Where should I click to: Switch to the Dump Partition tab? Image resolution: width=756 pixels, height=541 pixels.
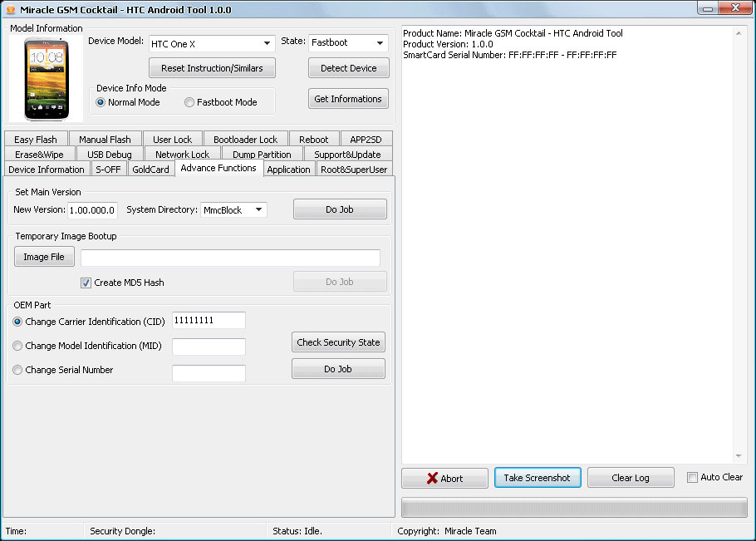pyautogui.click(x=262, y=155)
